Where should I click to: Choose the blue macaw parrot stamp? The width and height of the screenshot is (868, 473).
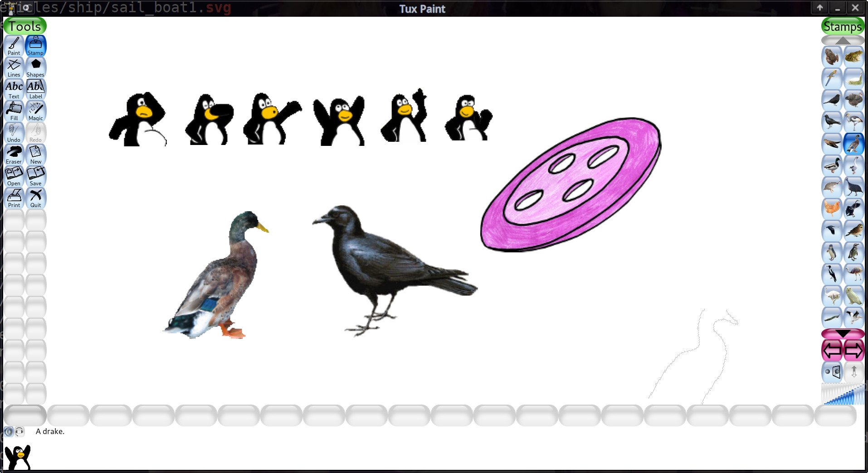[832, 79]
